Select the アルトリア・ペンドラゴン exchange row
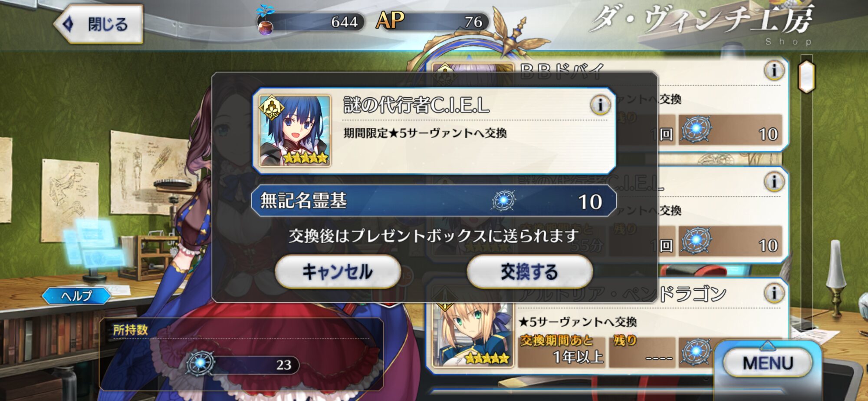Image resolution: width=868 pixels, height=401 pixels. (x=608, y=326)
